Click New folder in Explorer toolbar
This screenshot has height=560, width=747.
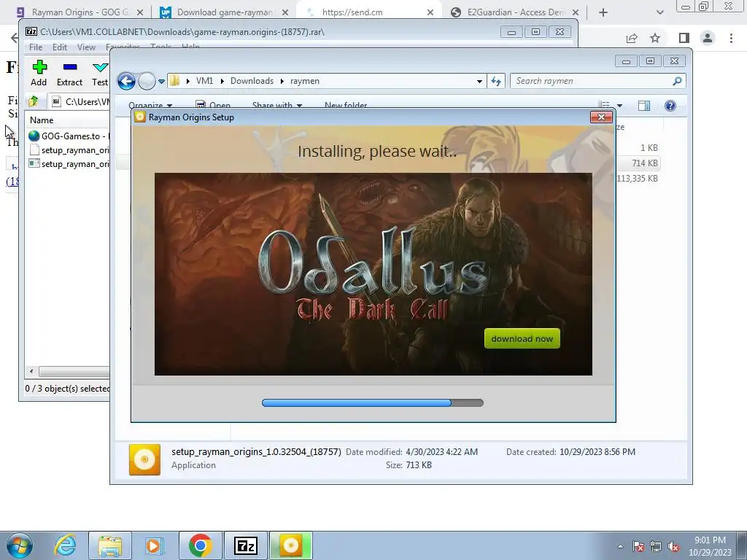click(x=345, y=105)
